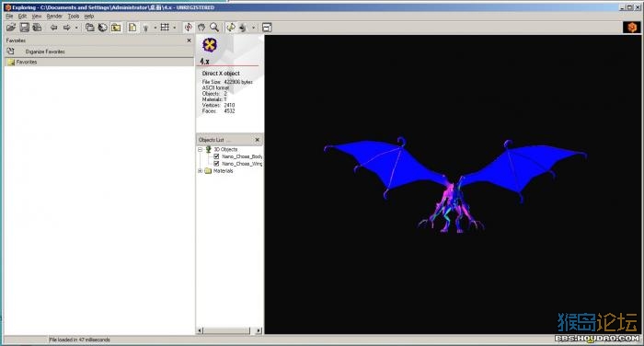The image size is (644, 346).
Task: Click the Save floppy disk icon
Action: [x=25, y=28]
